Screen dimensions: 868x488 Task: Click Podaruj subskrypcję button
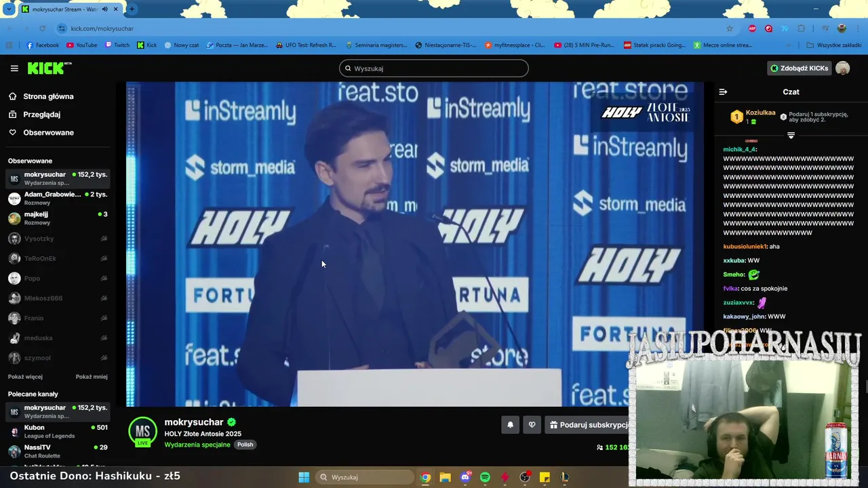coord(589,425)
